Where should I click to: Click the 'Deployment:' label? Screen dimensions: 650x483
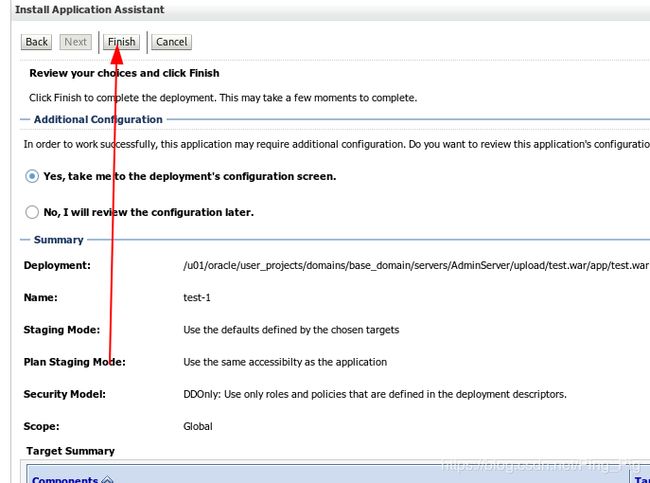57,265
